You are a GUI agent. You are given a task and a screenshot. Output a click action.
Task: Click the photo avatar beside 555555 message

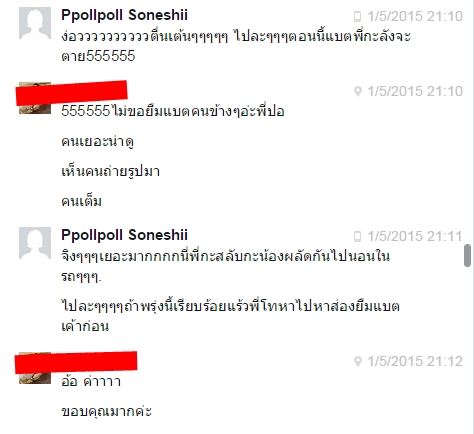(x=35, y=98)
